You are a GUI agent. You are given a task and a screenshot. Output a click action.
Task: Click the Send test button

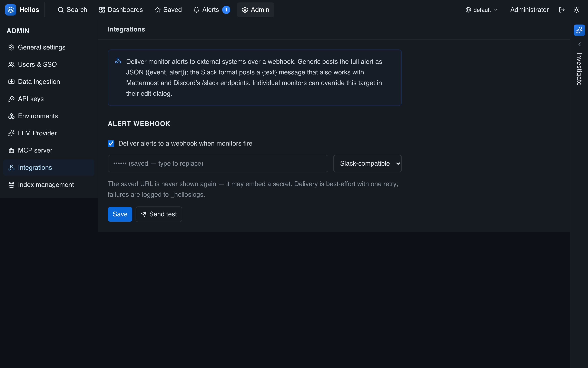[x=159, y=214]
